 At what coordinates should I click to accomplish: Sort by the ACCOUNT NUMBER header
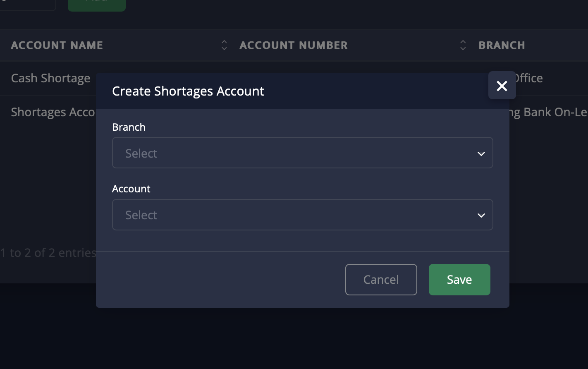(294, 45)
